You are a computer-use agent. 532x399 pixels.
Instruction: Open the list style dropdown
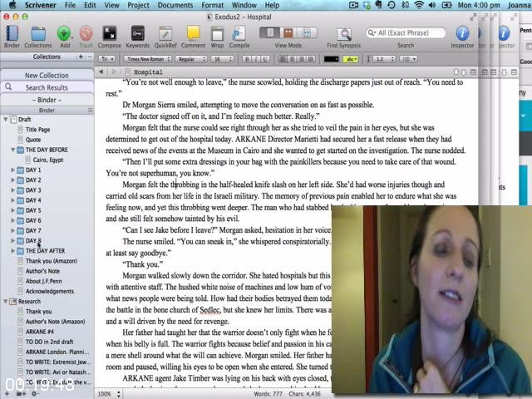coord(408,59)
